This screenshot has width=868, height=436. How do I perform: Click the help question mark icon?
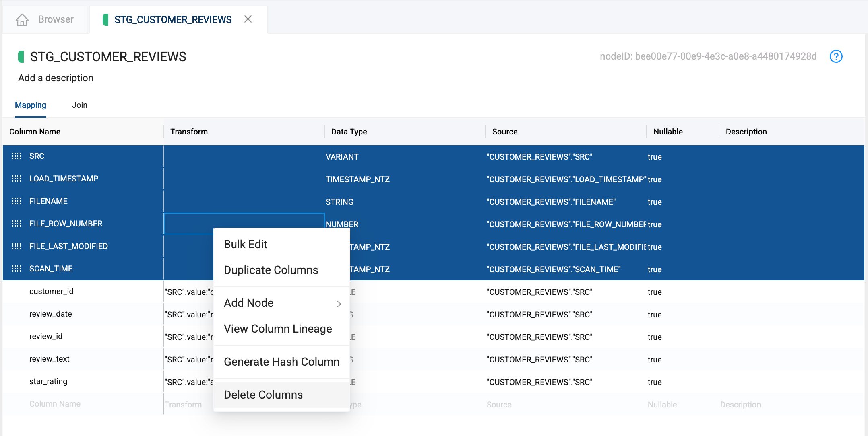(836, 56)
